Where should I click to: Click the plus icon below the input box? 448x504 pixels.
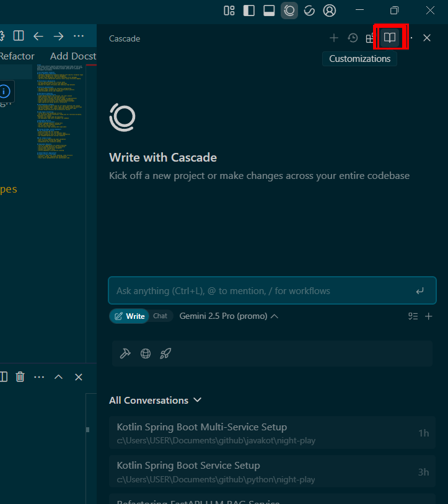(x=428, y=316)
